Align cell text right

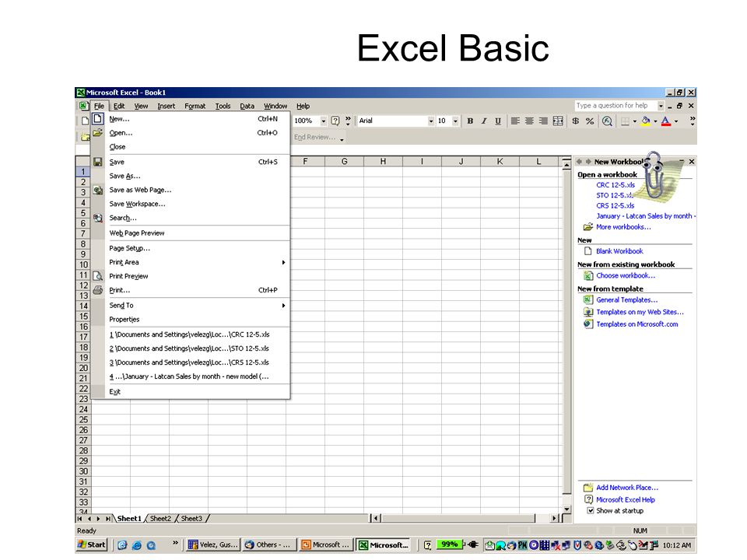(543, 121)
